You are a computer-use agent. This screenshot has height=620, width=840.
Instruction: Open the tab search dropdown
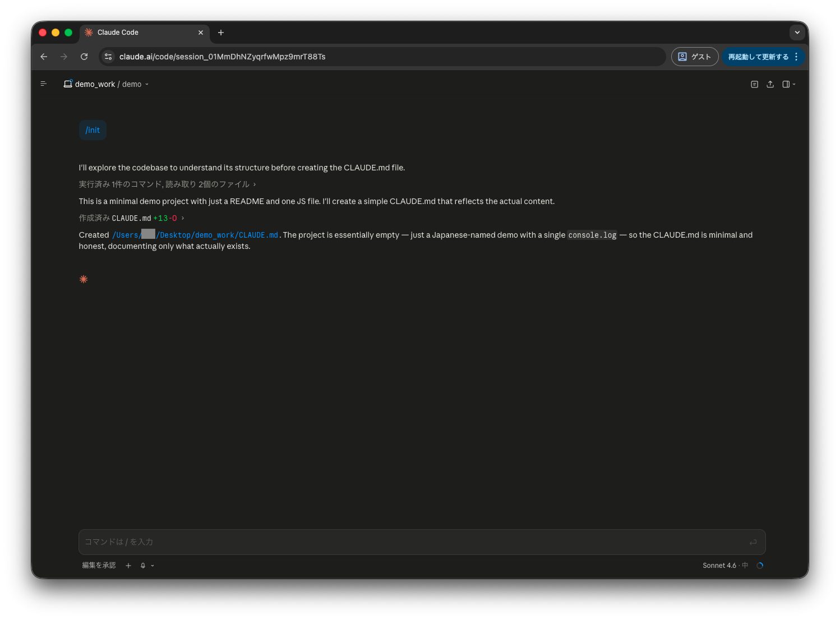797,33
